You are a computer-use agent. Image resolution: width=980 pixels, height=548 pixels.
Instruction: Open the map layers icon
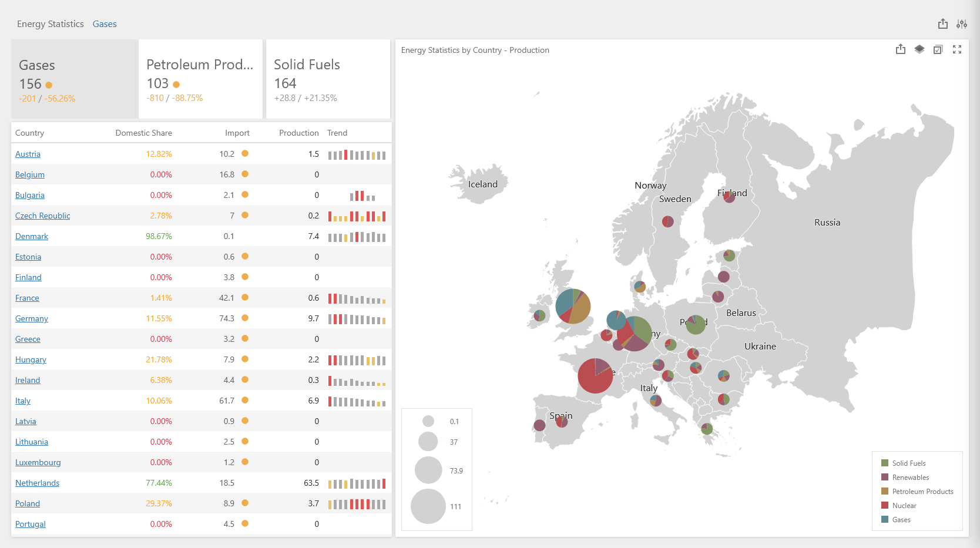pos(919,50)
